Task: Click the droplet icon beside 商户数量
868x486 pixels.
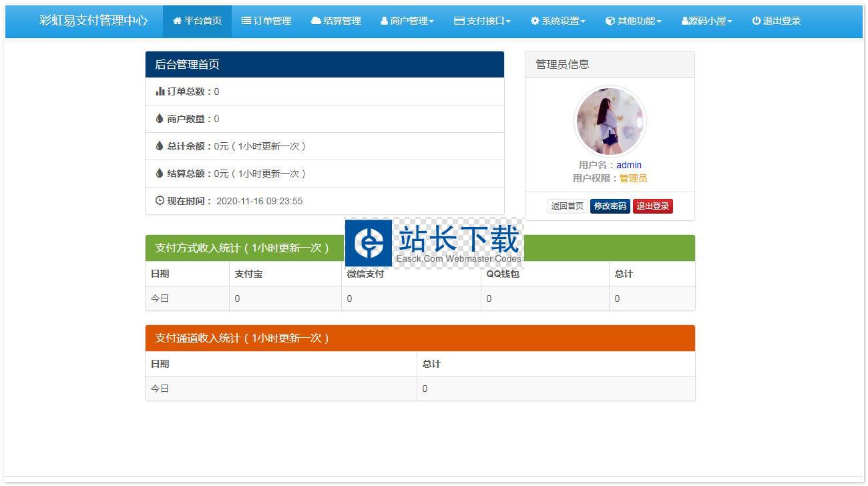Action: click(160, 119)
